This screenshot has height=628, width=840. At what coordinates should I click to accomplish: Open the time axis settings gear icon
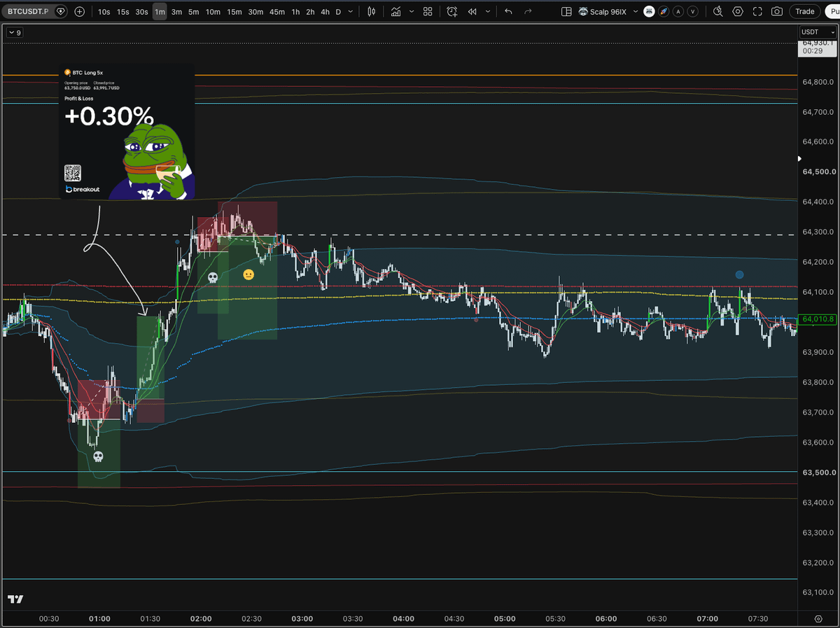coord(818,619)
